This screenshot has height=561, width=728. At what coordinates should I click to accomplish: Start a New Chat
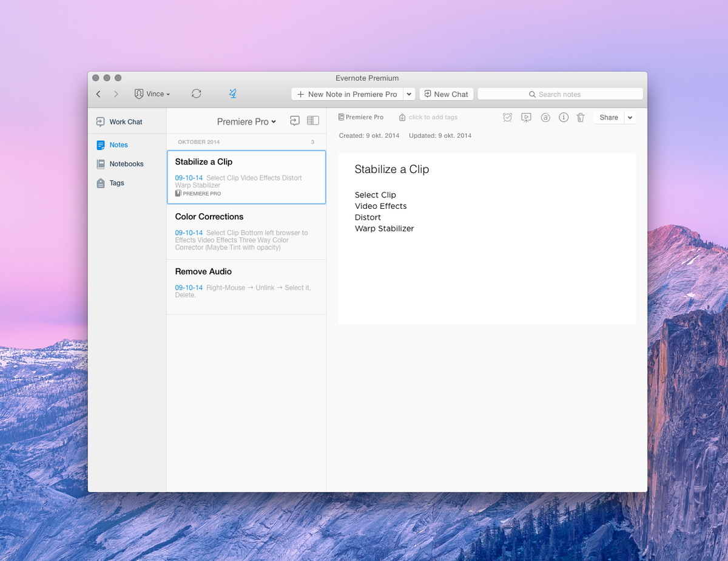pos(446,94)
